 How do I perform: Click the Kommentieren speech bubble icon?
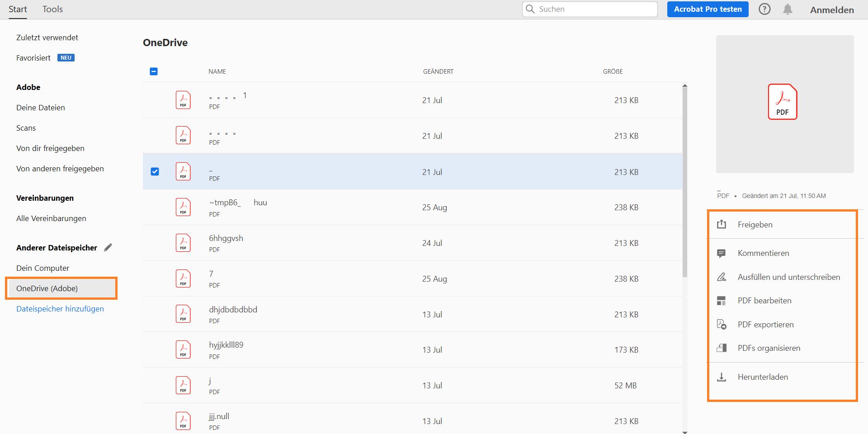point(722,253)
